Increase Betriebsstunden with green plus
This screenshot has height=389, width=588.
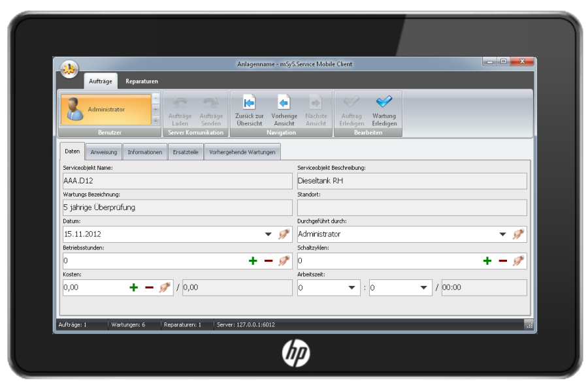[x=253, y=261]
